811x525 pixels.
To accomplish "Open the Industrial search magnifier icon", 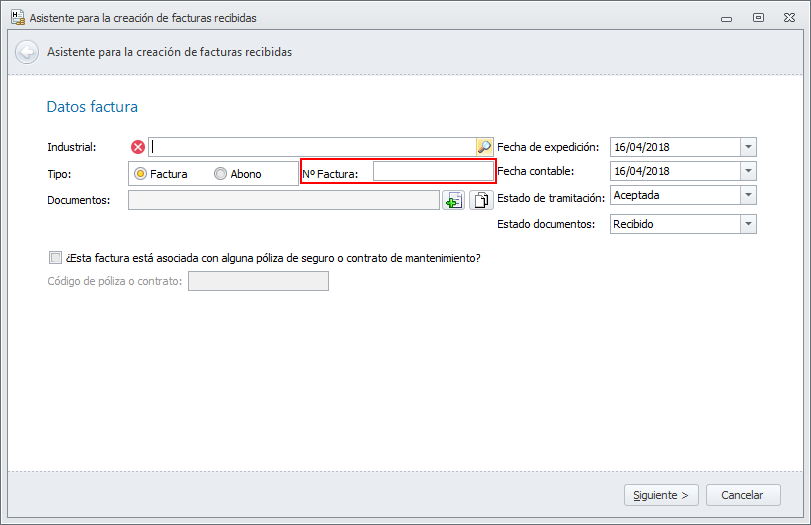I will coord(484,147).
